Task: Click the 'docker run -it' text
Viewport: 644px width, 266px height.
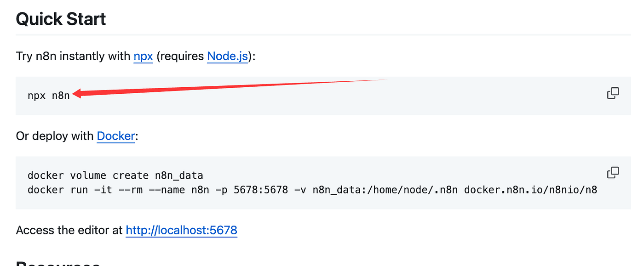Action: pos(69,189)
